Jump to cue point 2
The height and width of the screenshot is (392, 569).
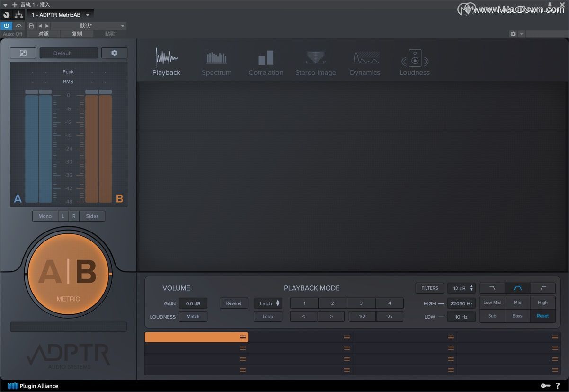pyautogui.click(x=333, y=303)
